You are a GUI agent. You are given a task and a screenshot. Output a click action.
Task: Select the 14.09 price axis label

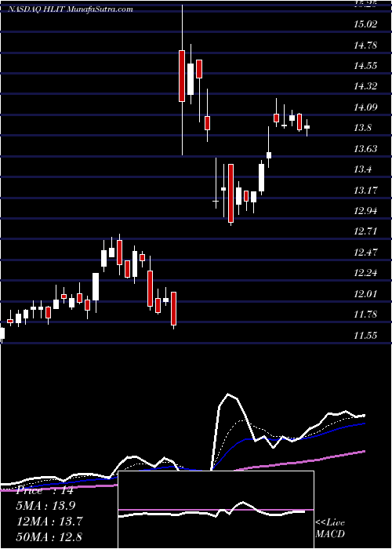(x=366, y=107)
